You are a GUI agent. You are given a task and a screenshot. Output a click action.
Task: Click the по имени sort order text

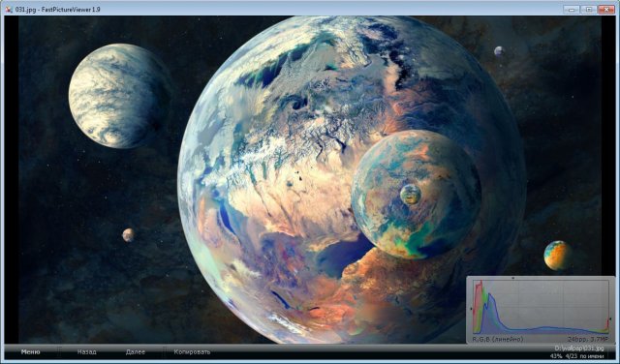592,356
